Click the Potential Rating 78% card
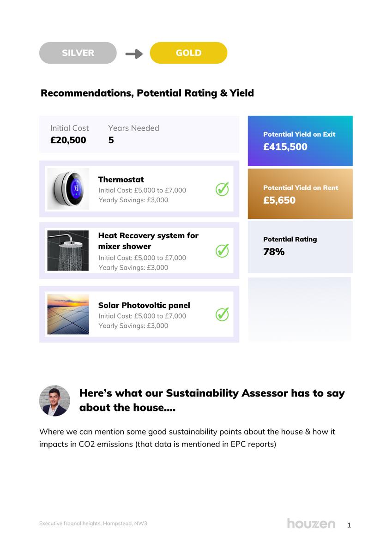This screenshot has height=554, width=392. (x=300, y=247)
